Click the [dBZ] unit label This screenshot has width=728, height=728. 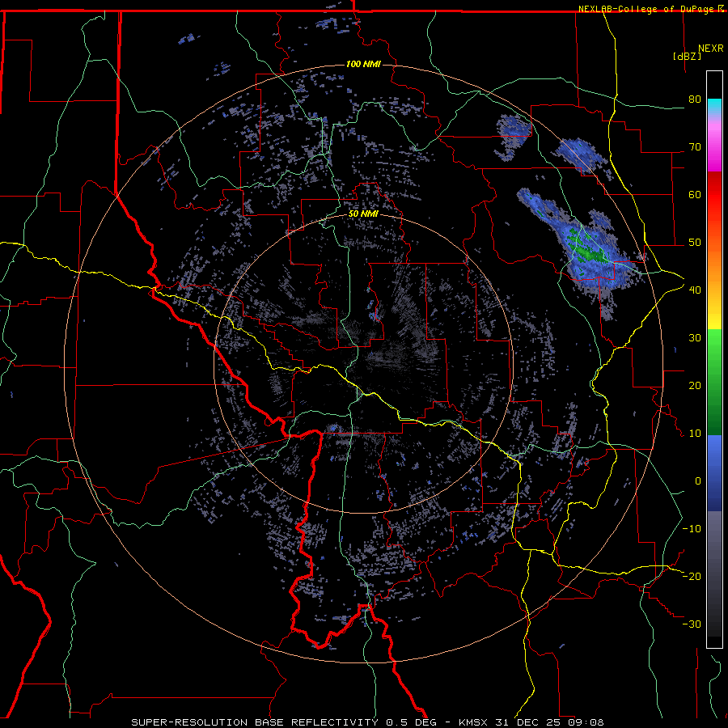click(687, 56)
